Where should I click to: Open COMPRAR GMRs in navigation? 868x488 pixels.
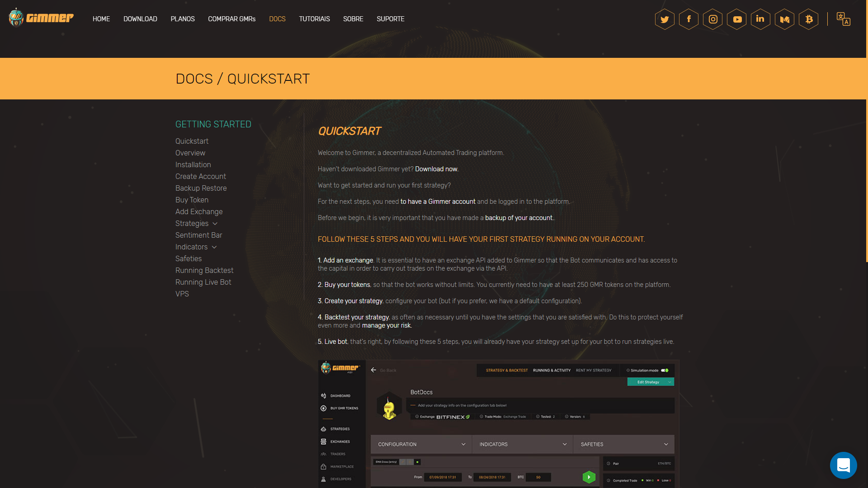[232, 19]
